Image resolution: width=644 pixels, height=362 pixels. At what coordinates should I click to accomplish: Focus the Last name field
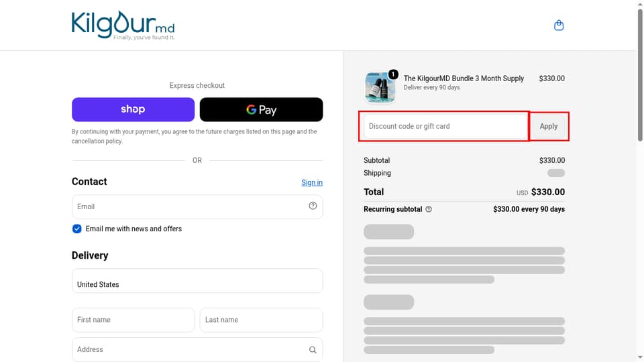(x=261, y=320)
